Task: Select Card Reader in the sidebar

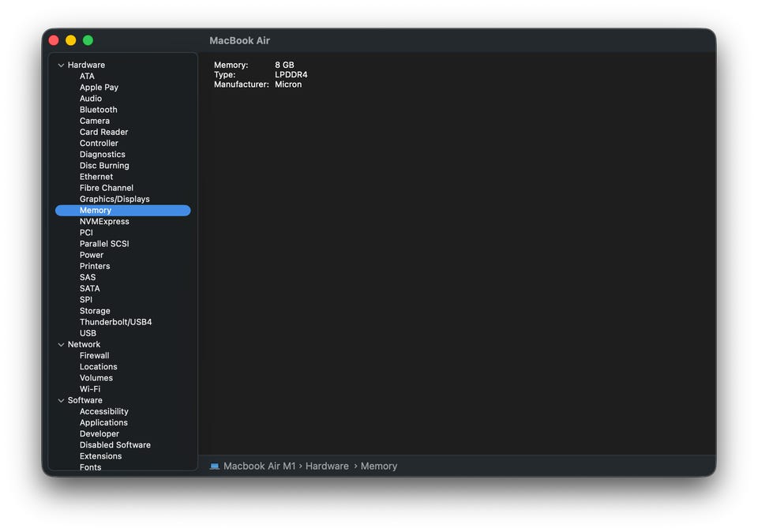Action: pyautogui.click(x=104, y=132)
